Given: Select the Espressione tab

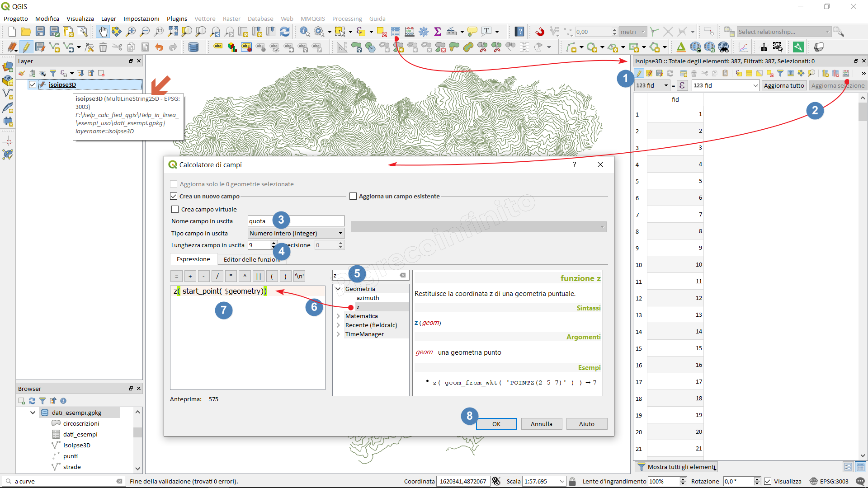Looking at the screenshot, I should 193,259.
